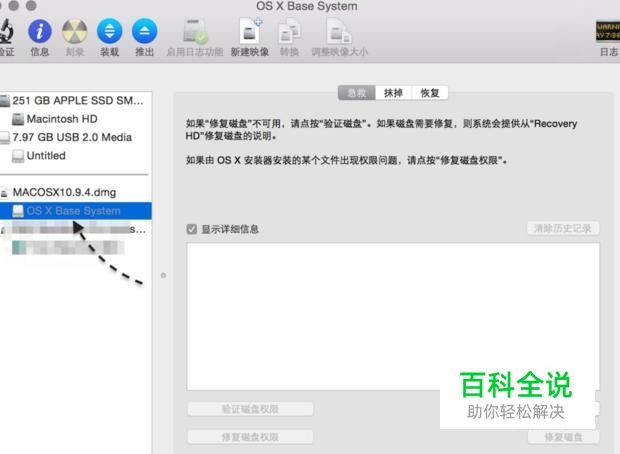620x454 pixels.
Task: Switch to the First Aid (急救) tab
Action: click(357, 93)
